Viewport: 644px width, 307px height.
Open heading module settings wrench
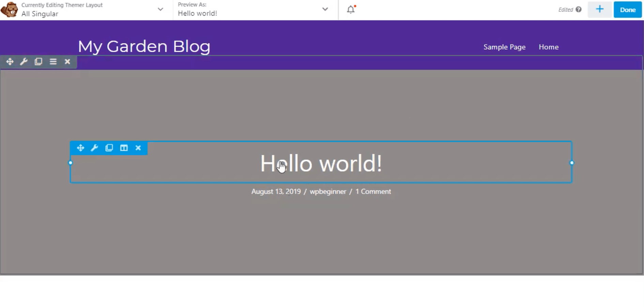coord(94,148)
